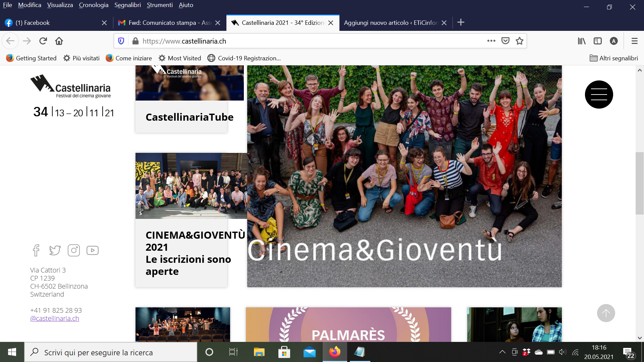Screen dimensions: 644x362
Task: Open the Castellinaria Twitter icon
Action: pos(55,250)
